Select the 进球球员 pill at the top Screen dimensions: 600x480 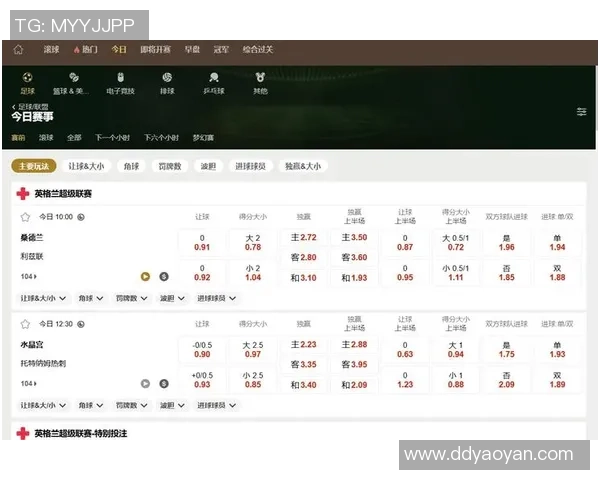tap(251, 166)
